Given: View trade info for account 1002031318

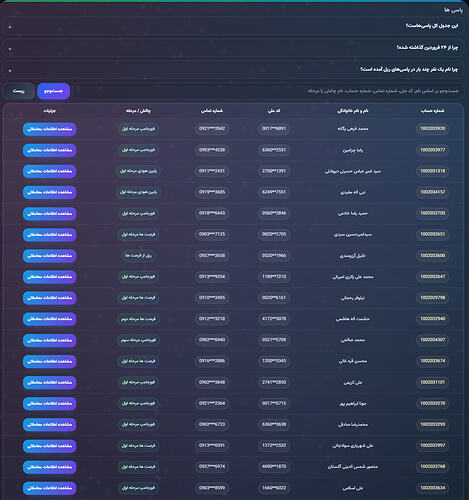Looking at the screenshot, I should pos(50,171).
